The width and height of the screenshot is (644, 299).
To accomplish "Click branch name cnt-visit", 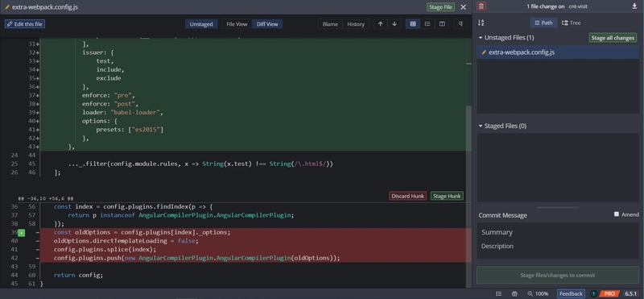I will point(577,6).
